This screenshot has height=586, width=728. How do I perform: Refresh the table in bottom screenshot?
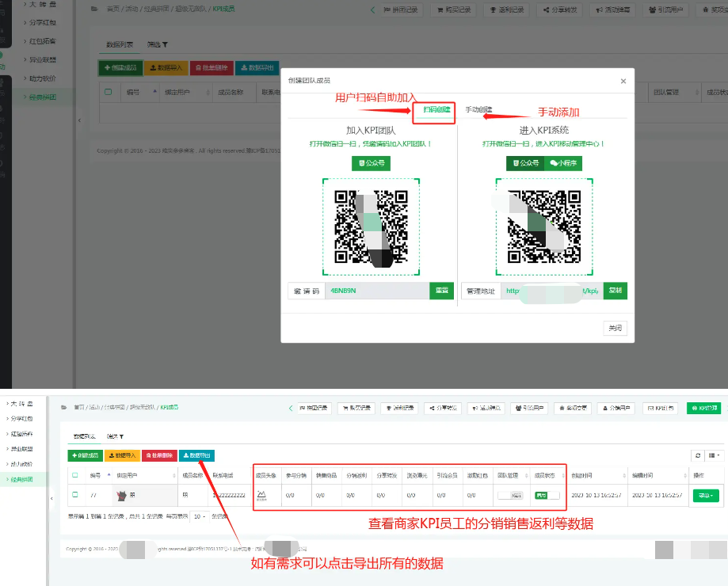click(697, 455)
